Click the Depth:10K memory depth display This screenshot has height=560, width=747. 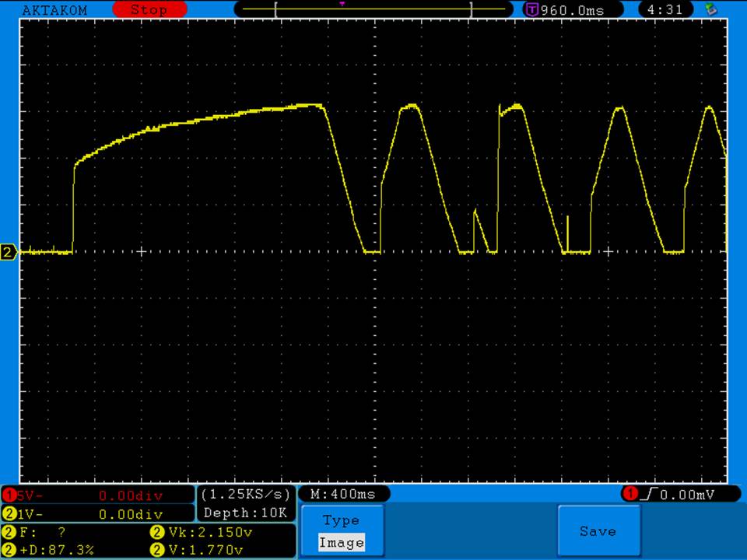pyautogui.click(x=246, y=513)
